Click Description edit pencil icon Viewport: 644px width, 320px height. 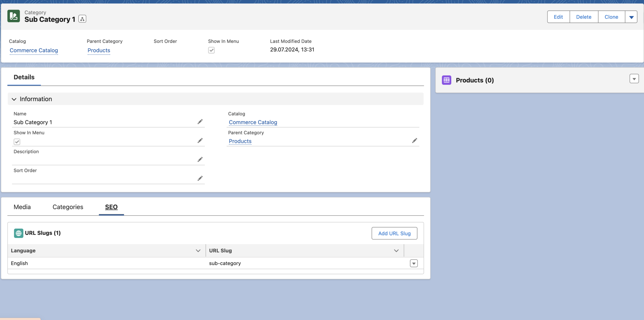(x=200, y=159)
